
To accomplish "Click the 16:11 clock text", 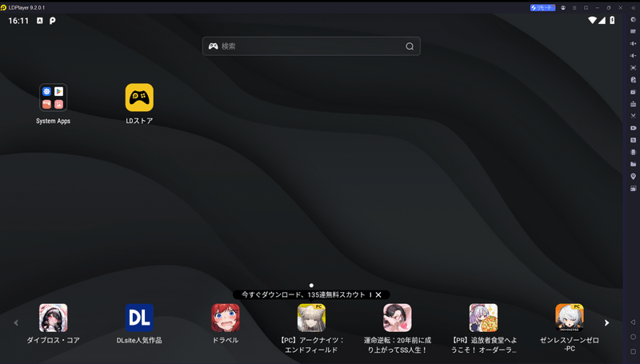I will [x=18, y=21].
